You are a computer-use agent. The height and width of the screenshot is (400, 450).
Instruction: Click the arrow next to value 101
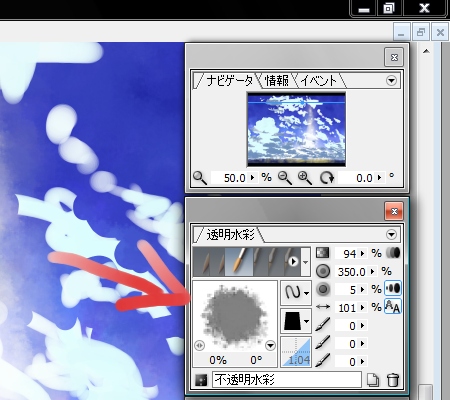(x=362, y=307)
